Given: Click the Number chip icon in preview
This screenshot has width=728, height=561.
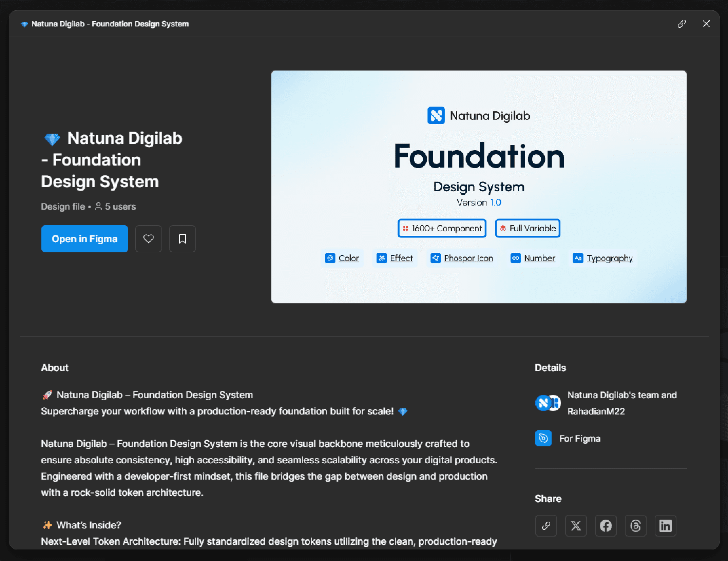Looking at the screenshot, I should 516,258.
